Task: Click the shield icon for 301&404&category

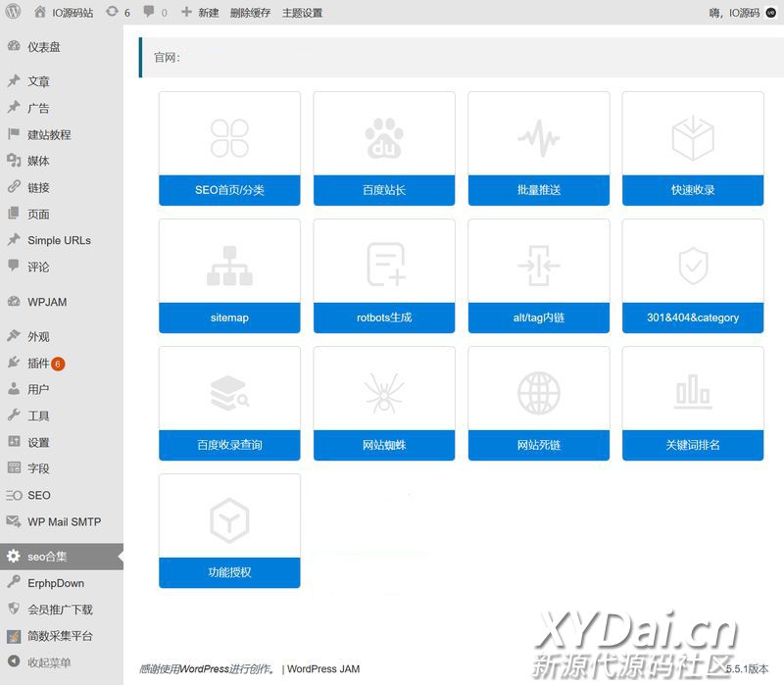Action: [693, 266]
